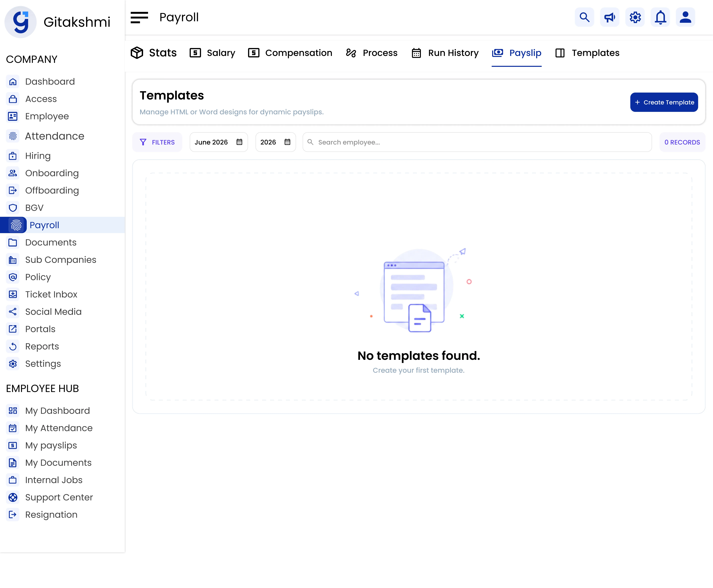Click the COMPANY section label
This screenshot has height=588, width=713.
pyautogui.click(x=32, y=59)
